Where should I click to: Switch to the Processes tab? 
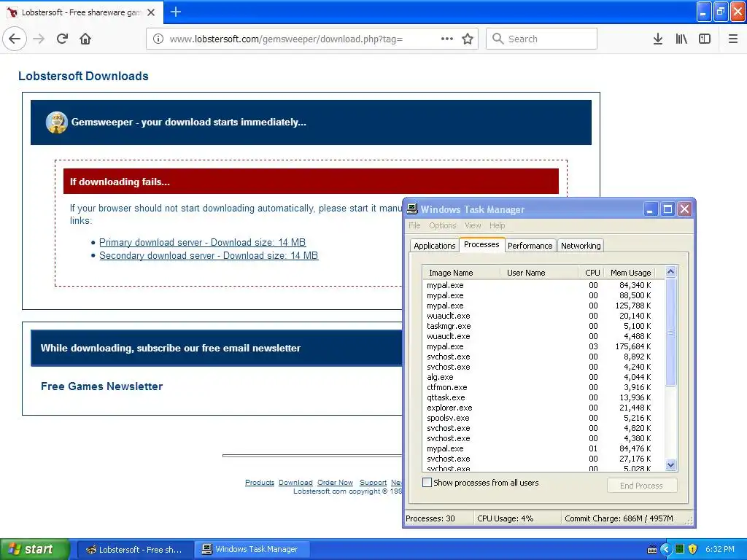[481, 244]
